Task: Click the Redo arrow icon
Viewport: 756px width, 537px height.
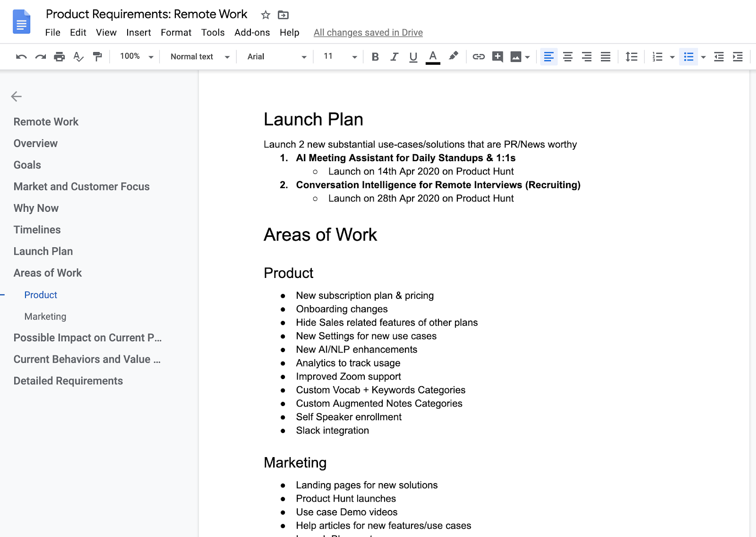Action: (41, 57)
